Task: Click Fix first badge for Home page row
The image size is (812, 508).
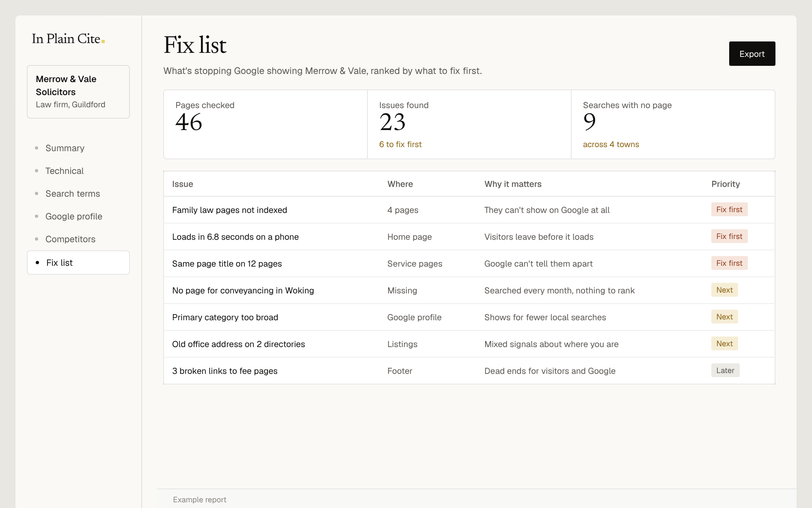Action: 729,237
